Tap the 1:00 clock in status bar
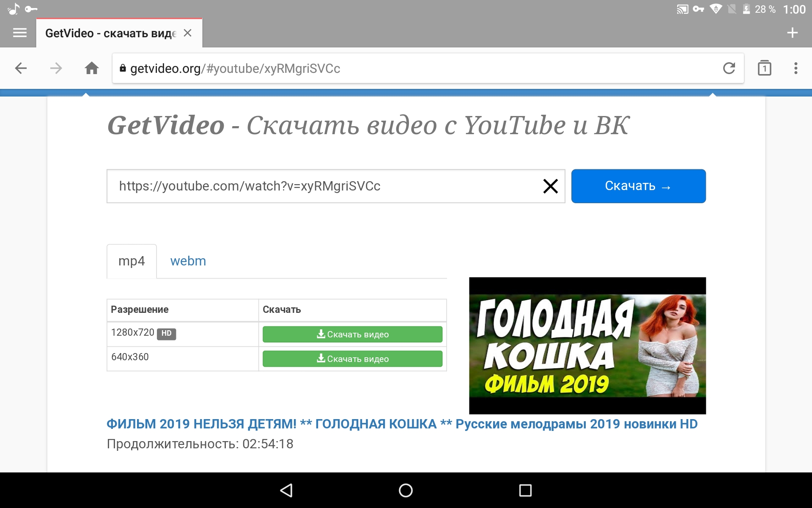 click(x=794, y=9)
